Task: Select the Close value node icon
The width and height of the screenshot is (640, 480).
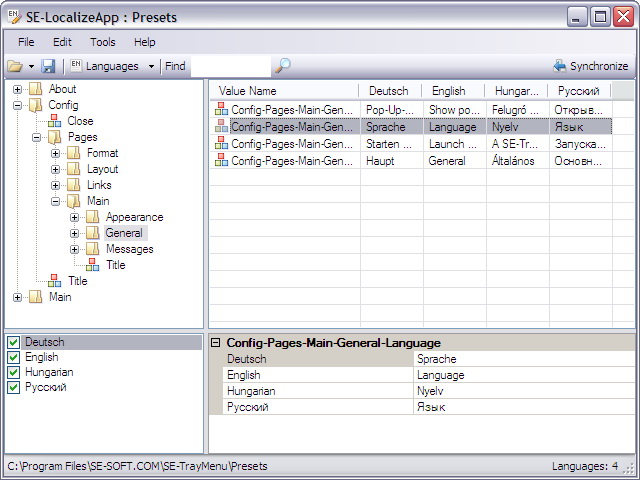Action: point(54,121)
